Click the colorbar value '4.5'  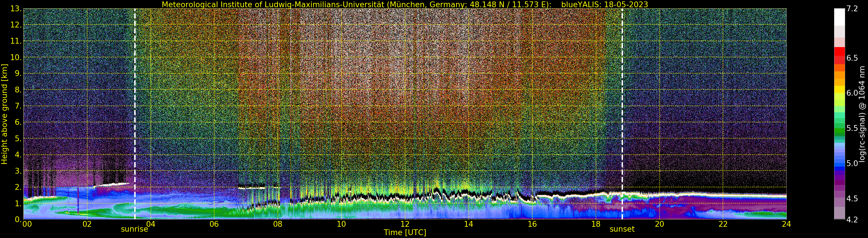point(852,199)
